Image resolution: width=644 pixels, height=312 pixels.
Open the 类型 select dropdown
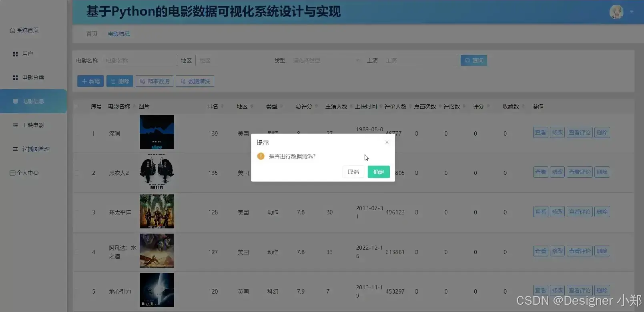pyautogui.click(x=326, y=60)
